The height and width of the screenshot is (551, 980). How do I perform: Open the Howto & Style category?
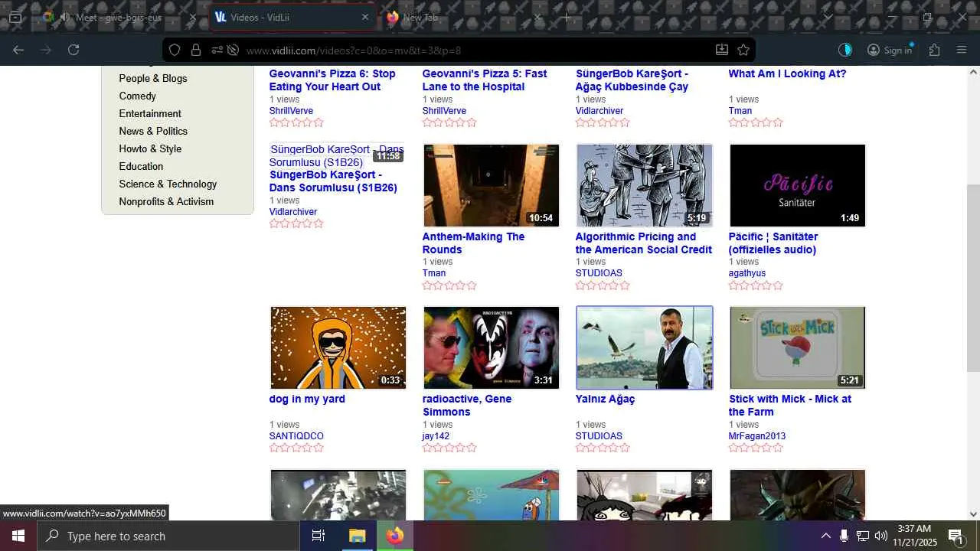click(150, 148)
